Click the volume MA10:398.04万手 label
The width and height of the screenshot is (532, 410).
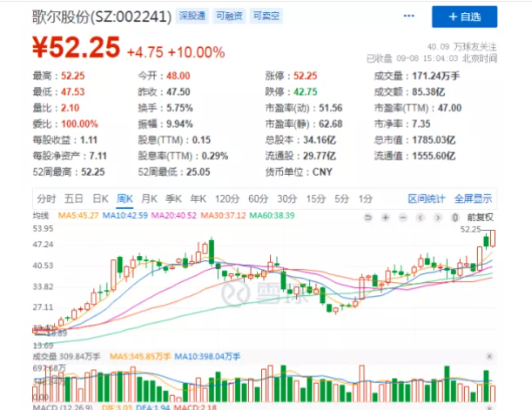[207, 356]
